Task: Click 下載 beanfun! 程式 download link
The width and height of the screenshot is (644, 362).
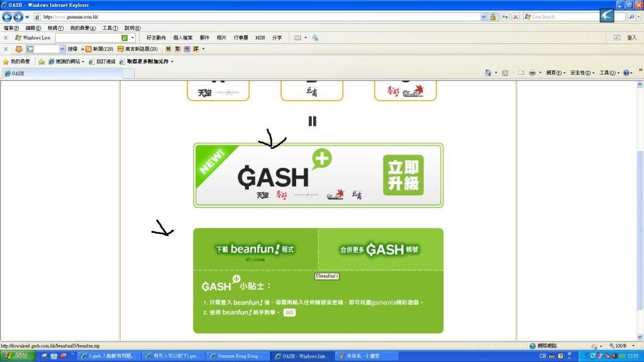Action: pyautogui.click(x=255, y=250)
